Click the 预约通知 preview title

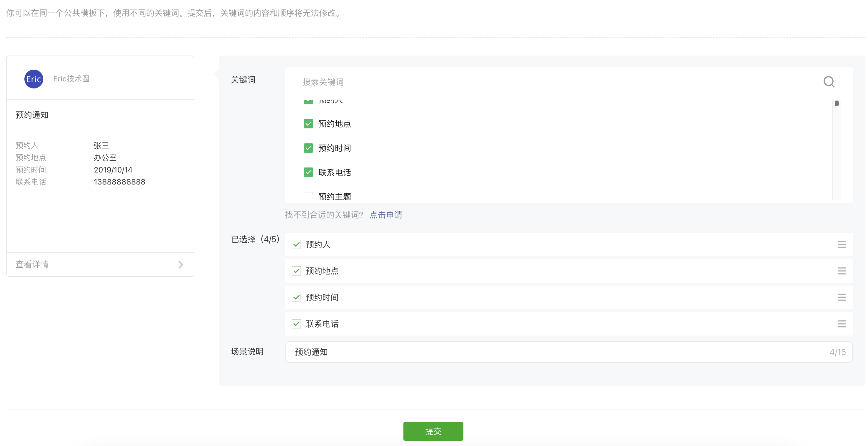pos(32,115)
